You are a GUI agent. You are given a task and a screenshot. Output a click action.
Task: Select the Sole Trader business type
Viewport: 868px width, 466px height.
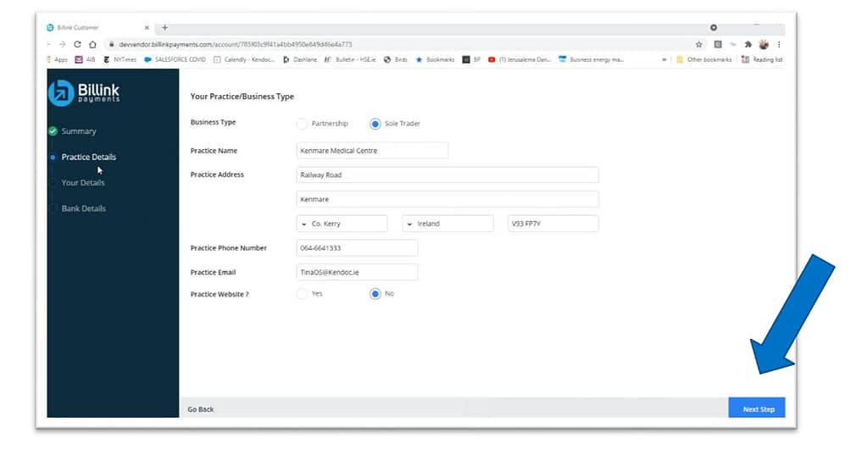click(376, 124)
